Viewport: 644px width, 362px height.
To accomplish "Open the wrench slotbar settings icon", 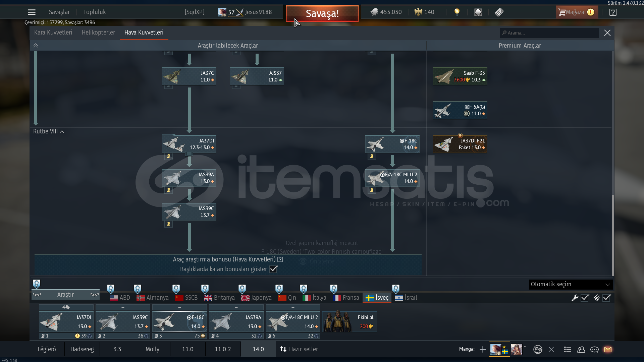I will tap(575, 298).
